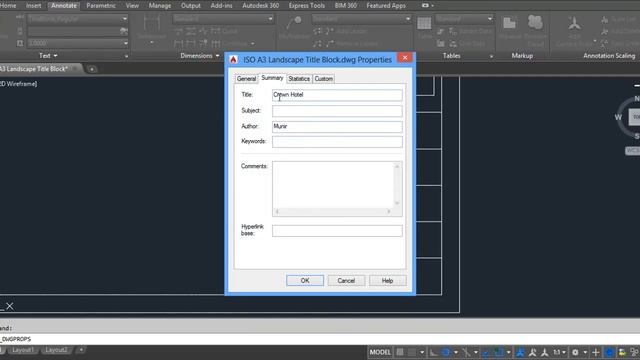This screenshot has width=640, height=360.
Task: Switch to the Layout1 tab
Action: click(x=22, y=350)
